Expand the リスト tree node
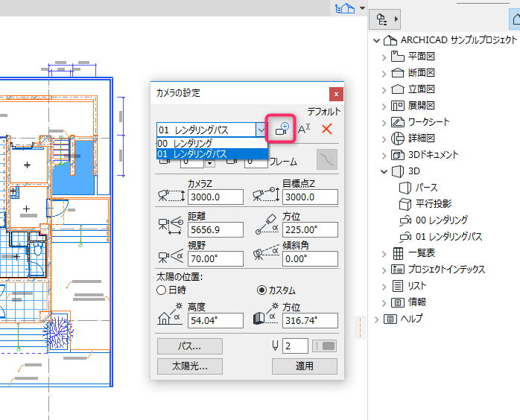Screen dimensions: 520x420 point(384,287)
